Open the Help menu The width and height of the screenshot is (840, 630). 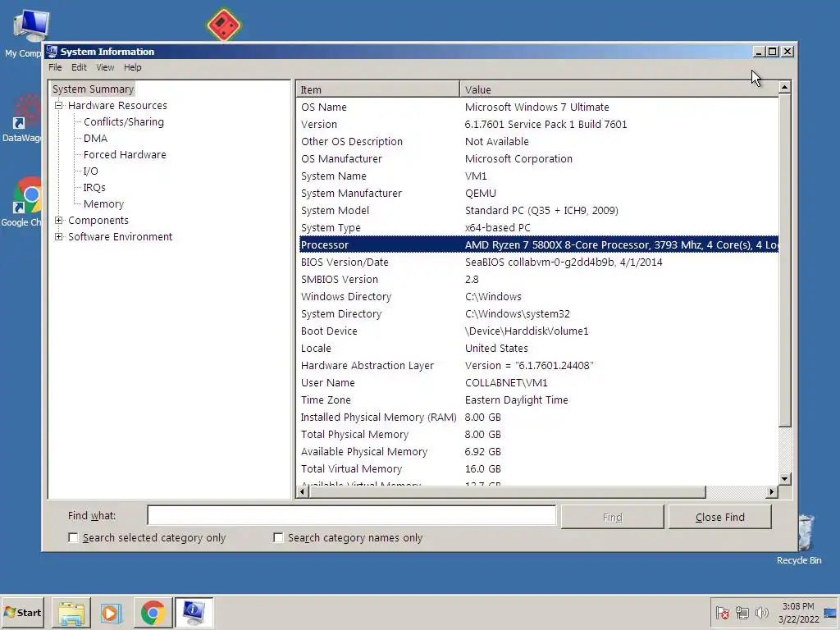(x=132, y=67)
